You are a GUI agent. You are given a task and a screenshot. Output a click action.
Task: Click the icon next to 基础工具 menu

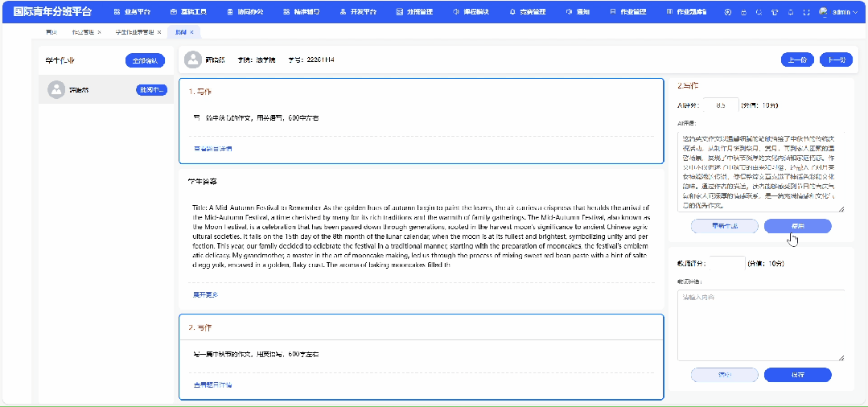point(173,12)
